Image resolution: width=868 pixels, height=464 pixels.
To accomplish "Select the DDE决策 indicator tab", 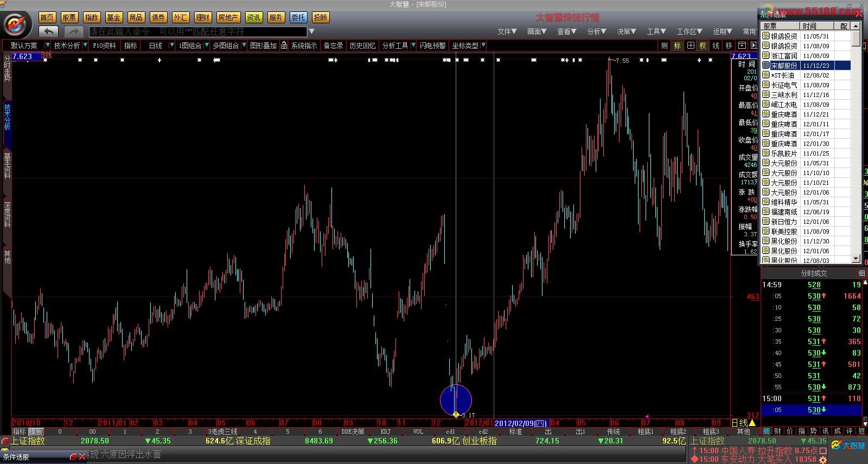I will tap(353, 431).
